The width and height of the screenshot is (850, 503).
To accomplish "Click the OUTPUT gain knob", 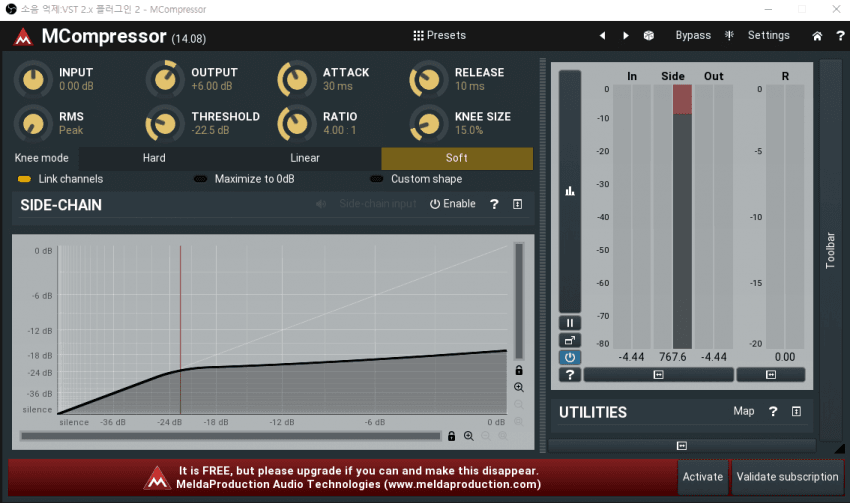I will (x=165, y=80).
